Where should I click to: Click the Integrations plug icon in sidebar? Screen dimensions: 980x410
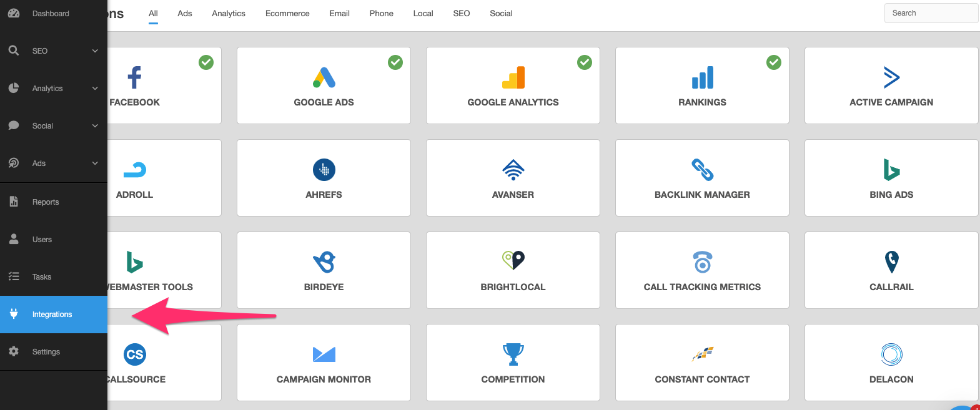click(14, 314)
